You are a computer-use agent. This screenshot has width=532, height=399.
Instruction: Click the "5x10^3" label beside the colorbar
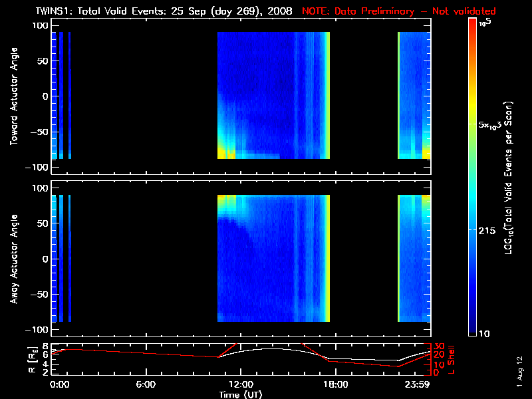tap(493, 125)
